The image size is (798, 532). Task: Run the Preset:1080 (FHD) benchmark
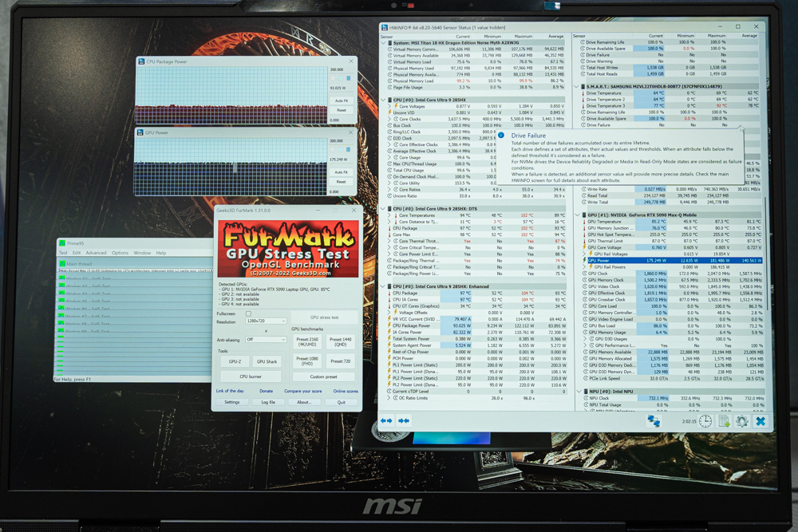point(307,361)
